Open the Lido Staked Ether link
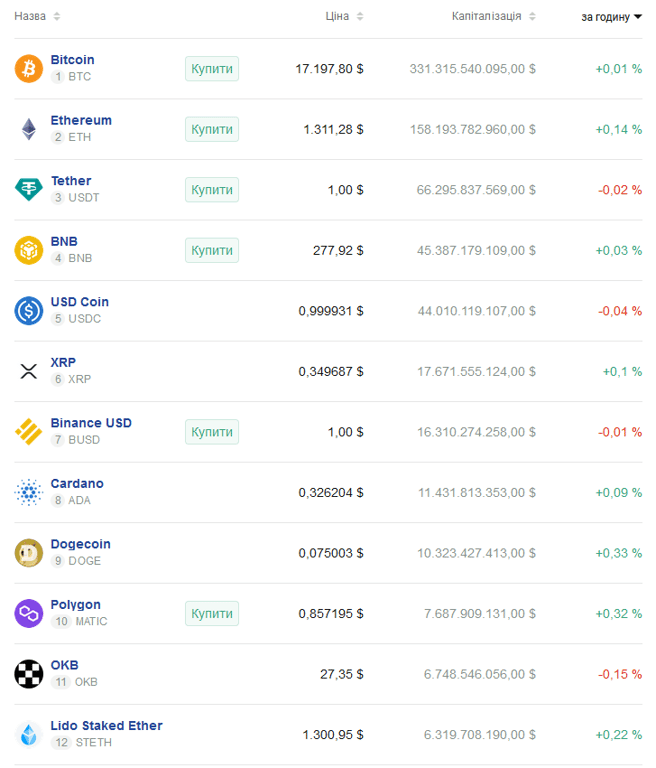 coord(106,726)
